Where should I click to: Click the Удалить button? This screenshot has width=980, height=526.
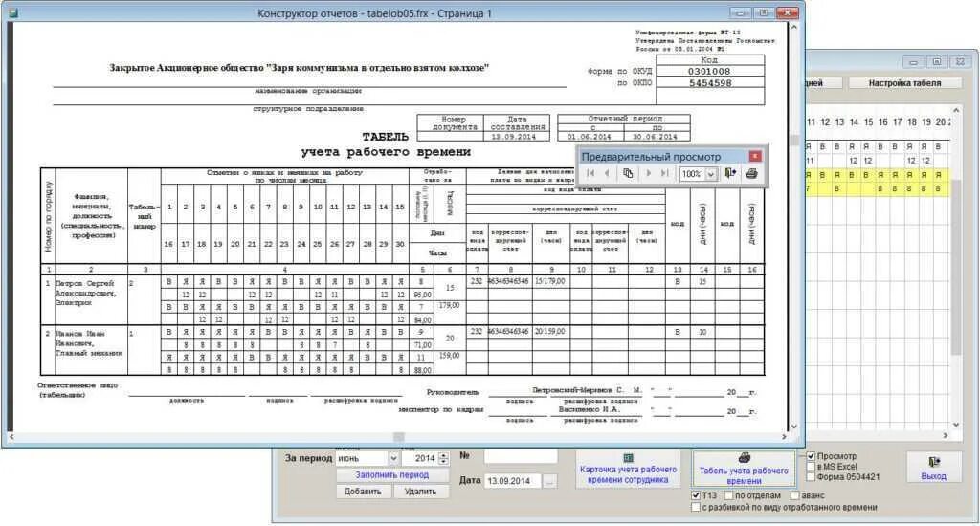click(420, 491)
